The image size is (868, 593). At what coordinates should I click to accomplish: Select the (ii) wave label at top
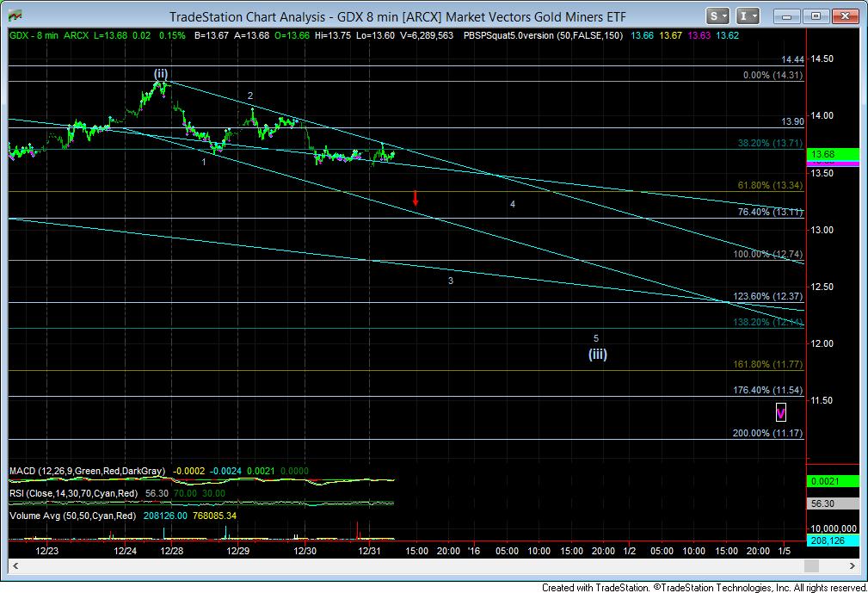[161, 74]
